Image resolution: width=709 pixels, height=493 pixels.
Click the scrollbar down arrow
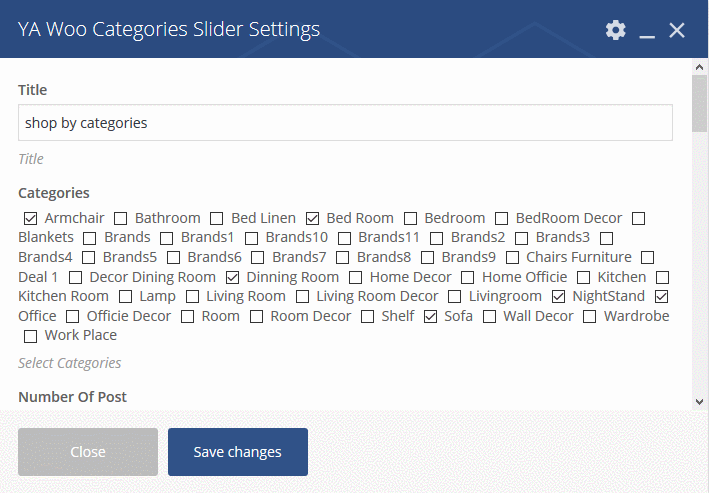pyautogui.click(x=699, y=401)
